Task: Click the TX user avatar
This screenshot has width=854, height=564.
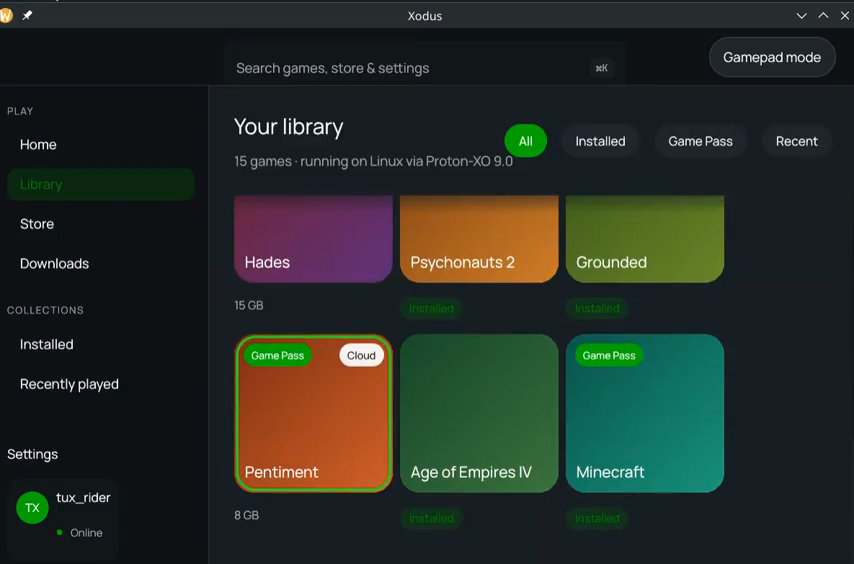Action: click(32, 507)
